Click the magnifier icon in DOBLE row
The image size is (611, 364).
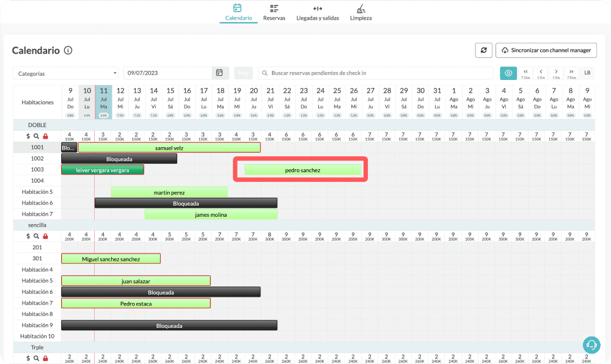pyautogui.click(x=36, y=136)
